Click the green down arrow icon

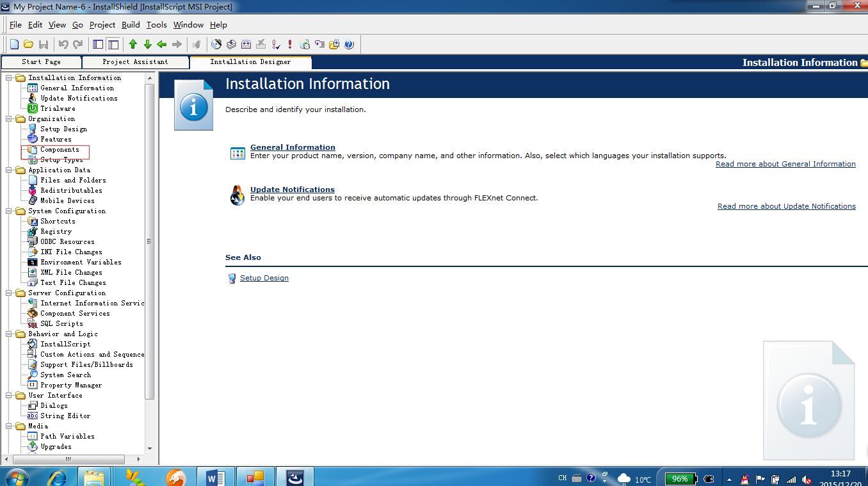[148, 44]
